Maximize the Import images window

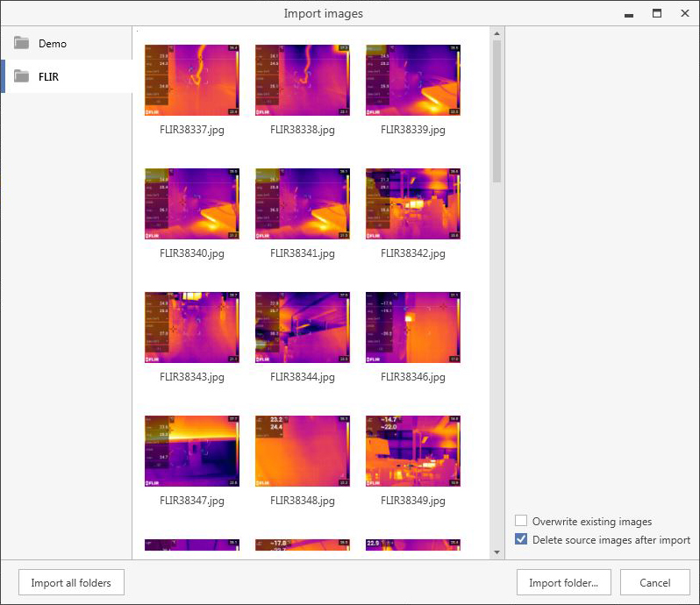(656, 13)
